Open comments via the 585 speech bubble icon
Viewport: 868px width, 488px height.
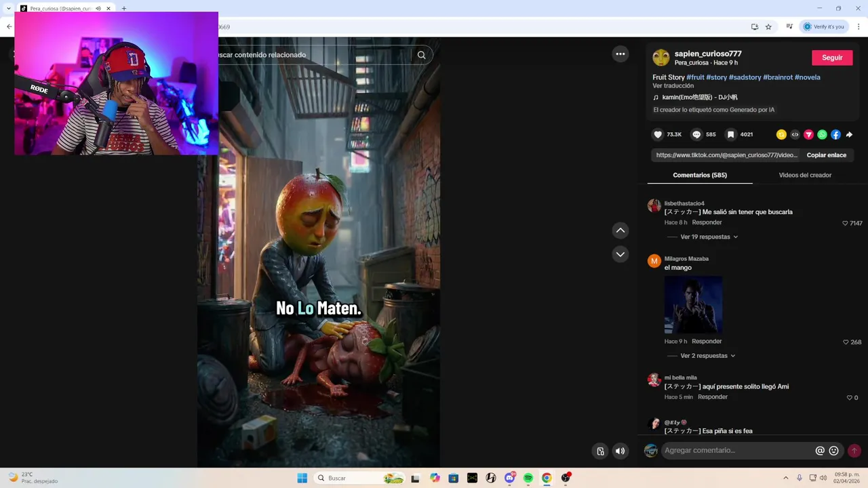[696, 134]
